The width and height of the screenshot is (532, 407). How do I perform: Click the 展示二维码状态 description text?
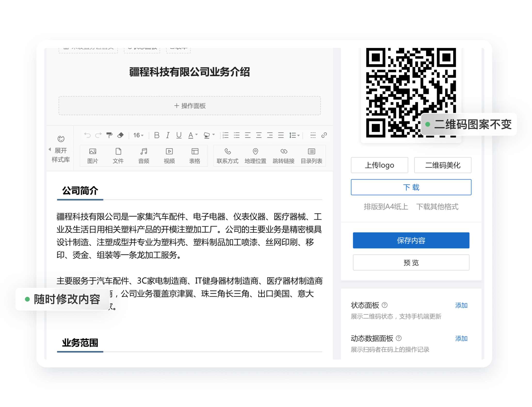coord(396,316)
